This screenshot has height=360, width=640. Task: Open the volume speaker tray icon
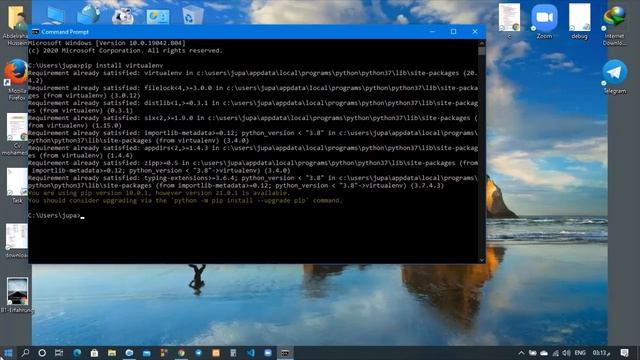(567, 353)
